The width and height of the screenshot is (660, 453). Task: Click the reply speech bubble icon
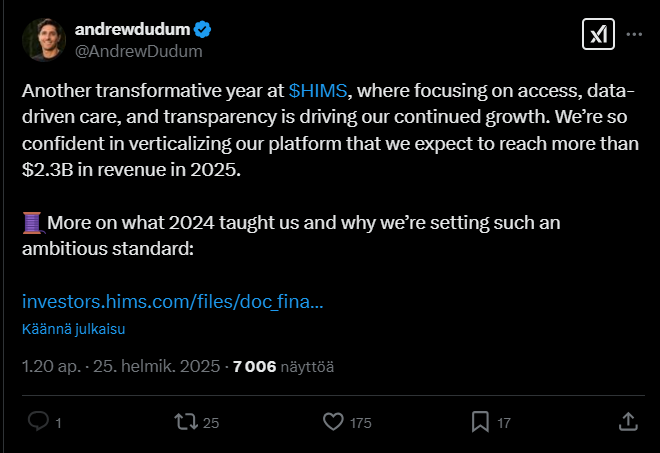[x=38, y=421]
